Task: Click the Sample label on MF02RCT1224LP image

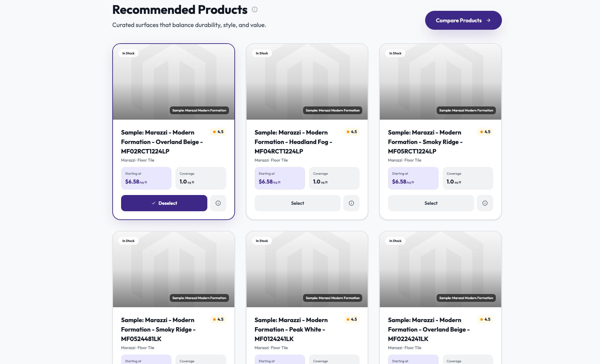Action: 199,111
